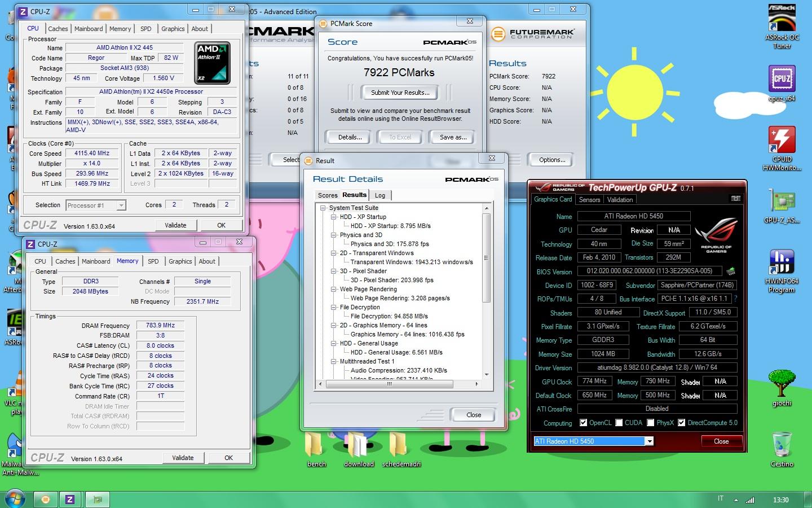Click the PCMark Score dialog title icon
This screenshot has width=812, height=508.
pos(324,24)
